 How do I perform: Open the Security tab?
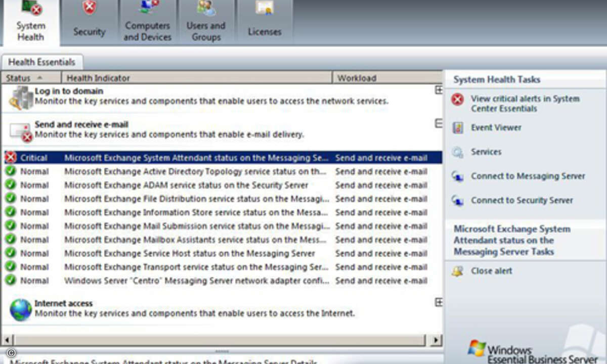89,23
